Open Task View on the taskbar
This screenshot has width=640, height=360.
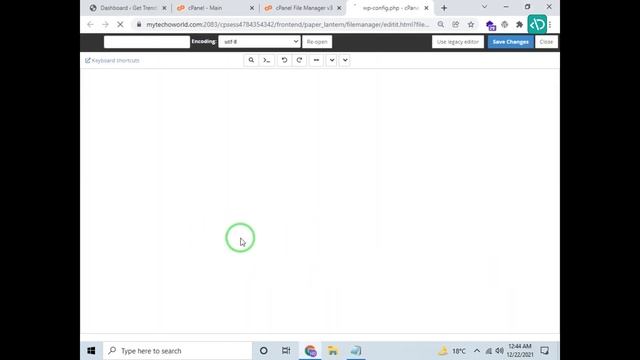[286, 351]
